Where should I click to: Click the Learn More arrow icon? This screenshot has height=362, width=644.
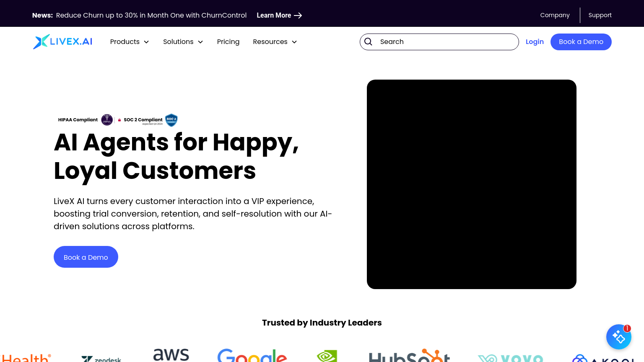click(298, 16)
